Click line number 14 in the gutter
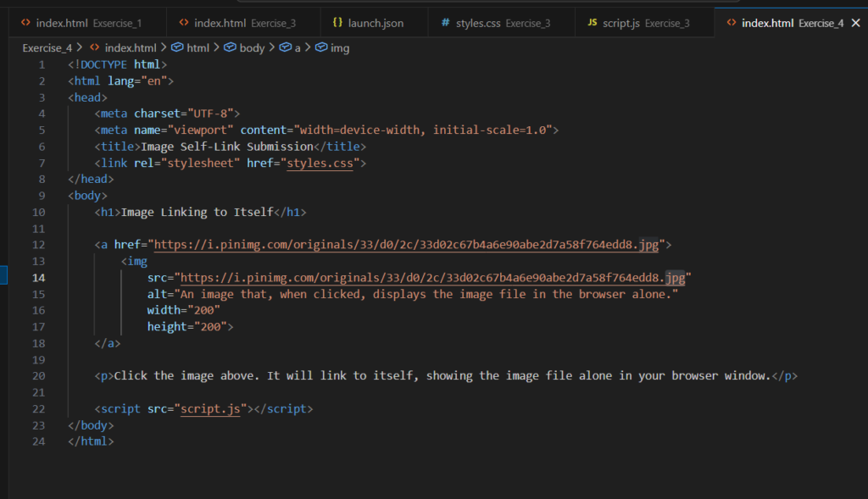This screenshot has height=499, width=868. pyautogui.click(x=39, y=278)
